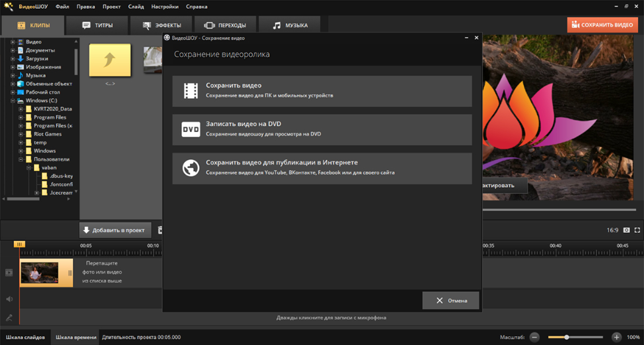Screen dimensions: 644x345
Task: Click the DVD icon in save dialog
Action: (x=191, y=129)
